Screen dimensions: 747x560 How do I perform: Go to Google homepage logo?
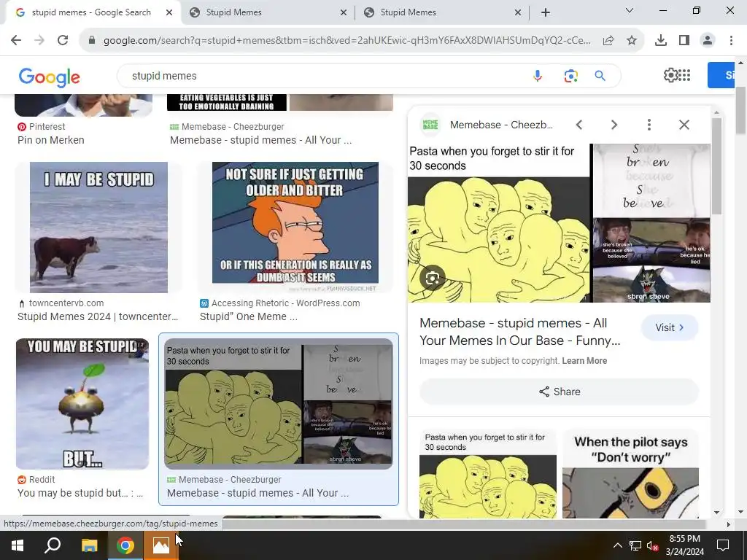tap(50, 77)
